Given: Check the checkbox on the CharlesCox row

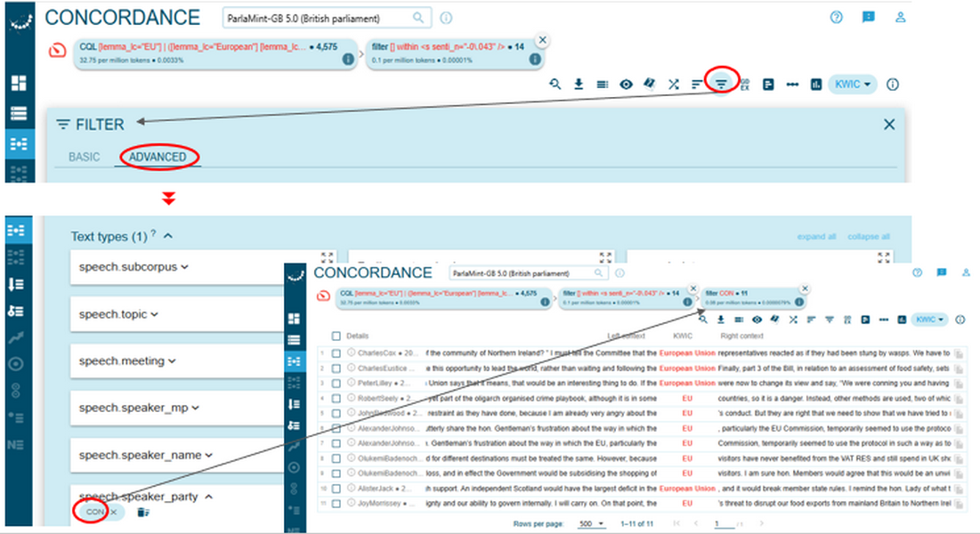Looking at the screenshot, I should (336, 352).
